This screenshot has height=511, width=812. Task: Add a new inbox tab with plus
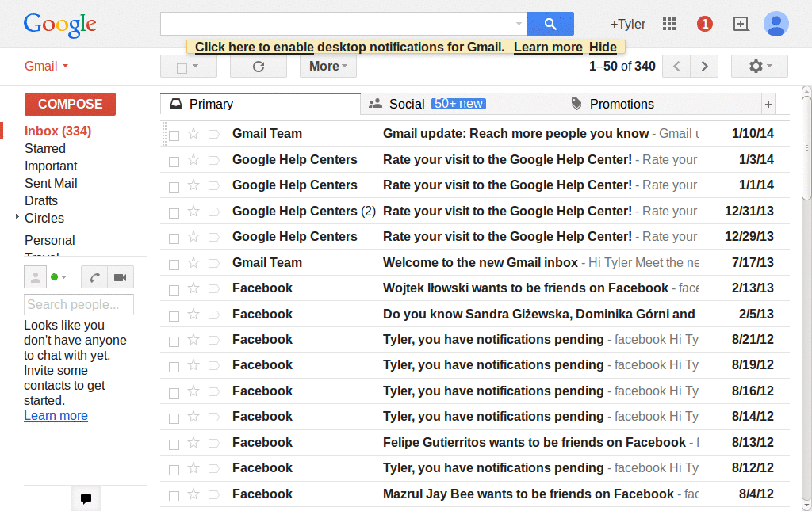[x=768, y=105]
